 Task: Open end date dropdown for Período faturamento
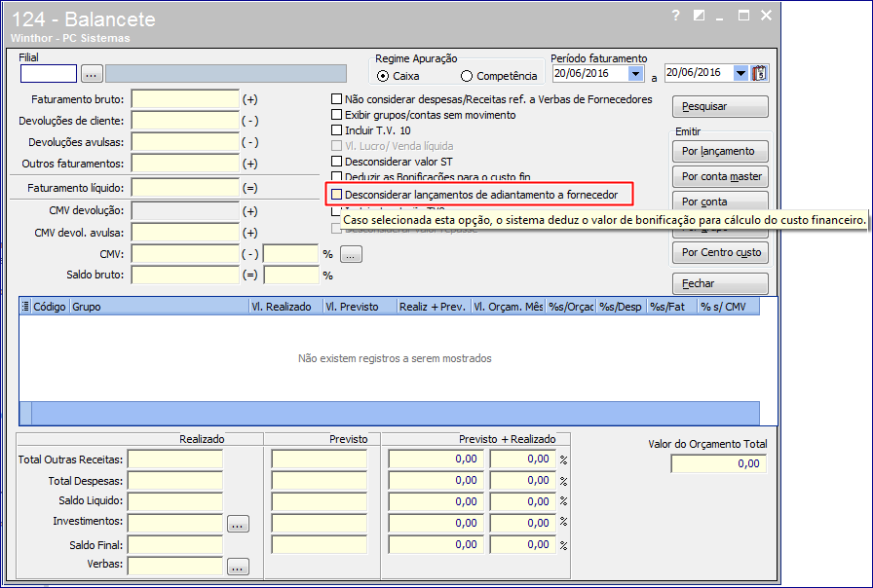click(x=740, y=73)
